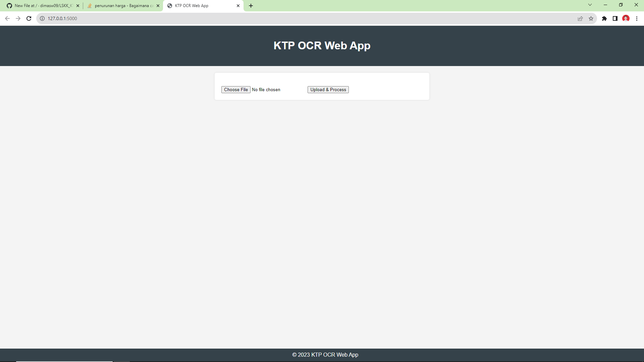
Task: Click the Choose File button
Action: [236, 89]
